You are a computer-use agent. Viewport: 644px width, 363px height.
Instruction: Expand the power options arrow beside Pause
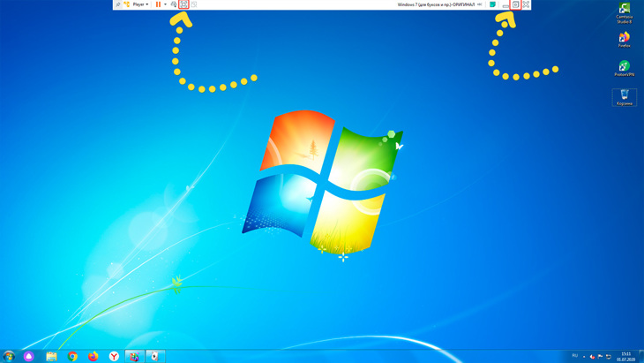click(166, 4)
